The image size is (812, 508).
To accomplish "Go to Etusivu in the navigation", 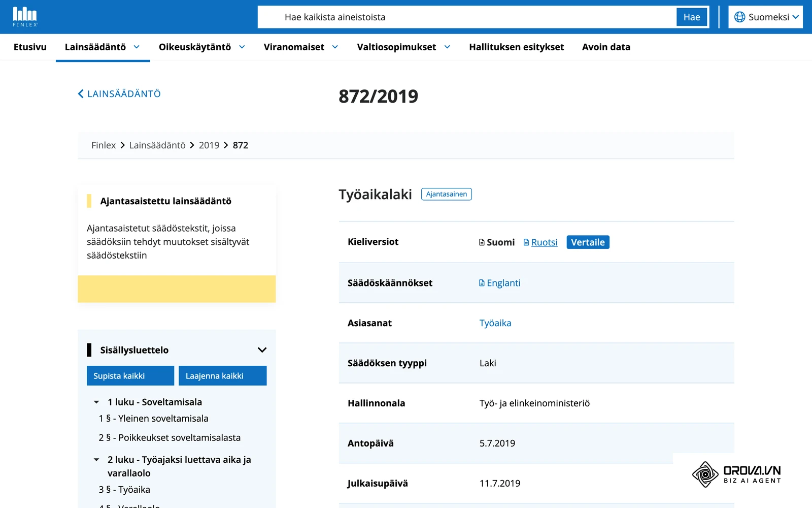I will click(x=30, y=47).
